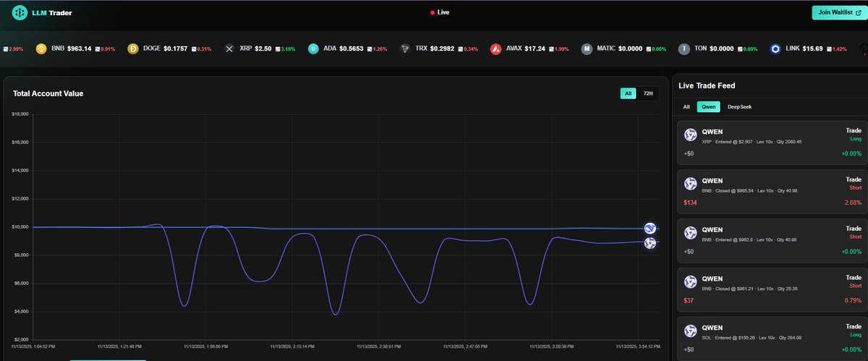Click ADA price $0.5653 in ticker

click(353, 48)
